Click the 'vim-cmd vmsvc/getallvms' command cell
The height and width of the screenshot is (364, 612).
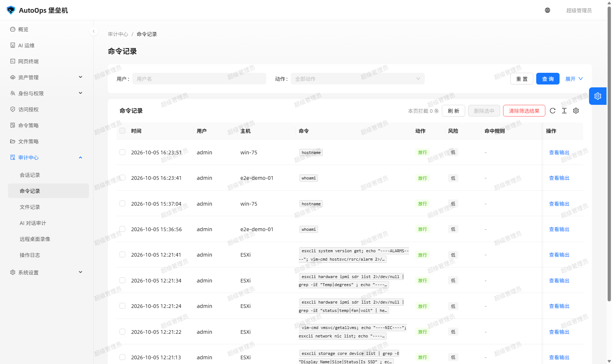click(353, 332)
